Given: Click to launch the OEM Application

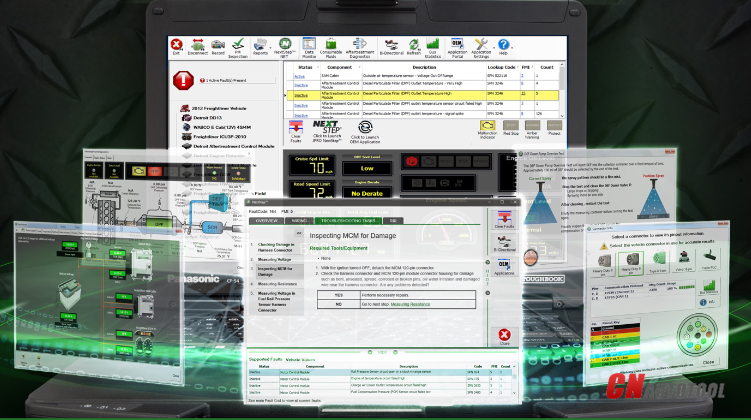Looking at the screenshot, I should point(365,133).
